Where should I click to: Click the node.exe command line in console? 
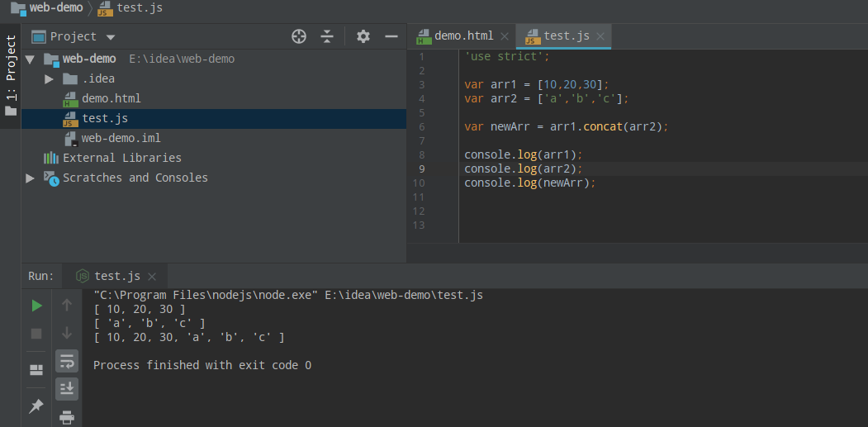(x=288, y=295)
